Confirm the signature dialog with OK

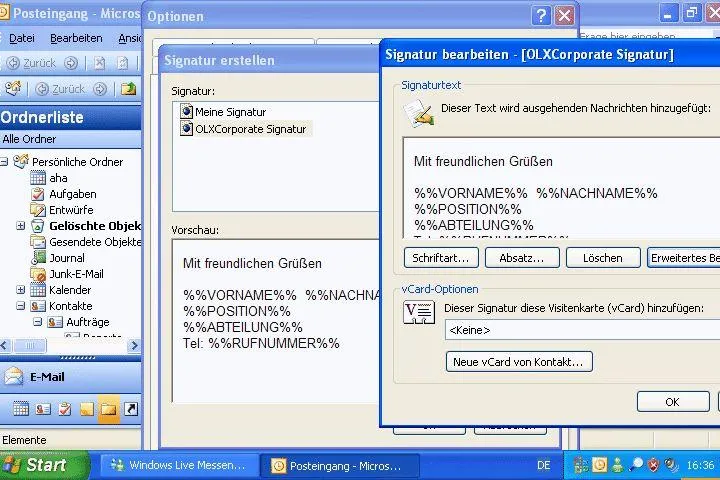click(673, 402)
